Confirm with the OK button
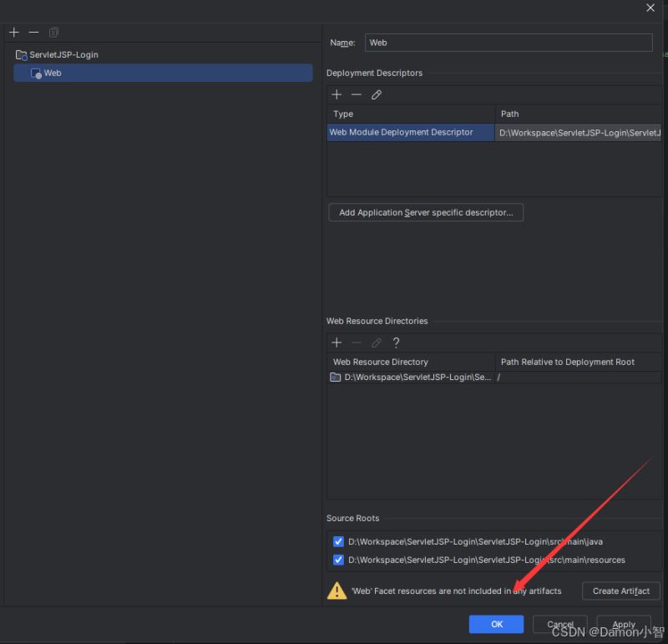Screen dimensions: 668x644 point(496,624)
